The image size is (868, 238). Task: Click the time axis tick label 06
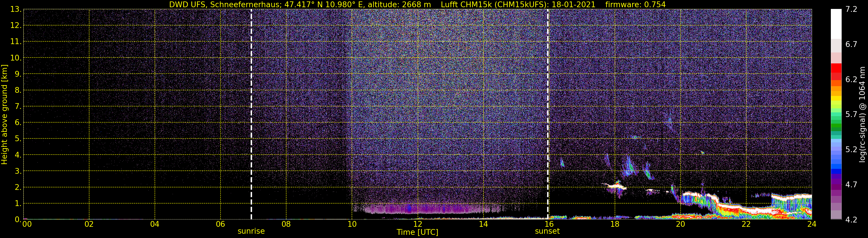coord(220,224)
